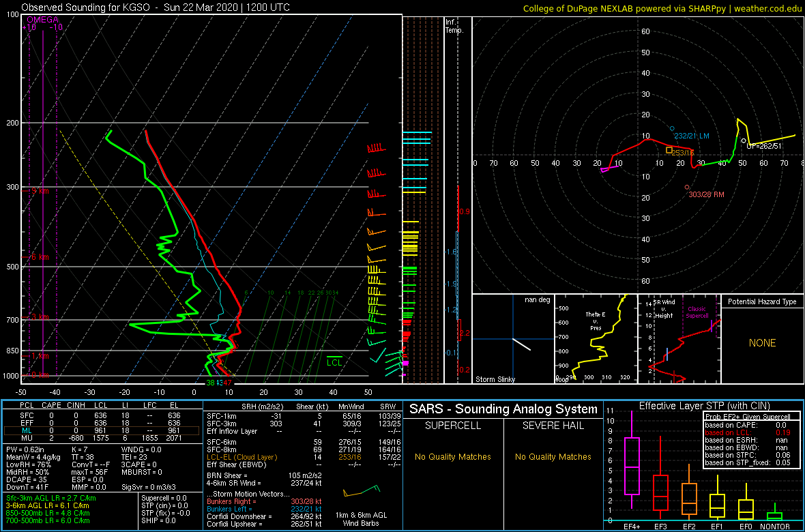Screen dimensions: 805x532
Task: Click the '850' pressure level label
Action: click(12, 351)
